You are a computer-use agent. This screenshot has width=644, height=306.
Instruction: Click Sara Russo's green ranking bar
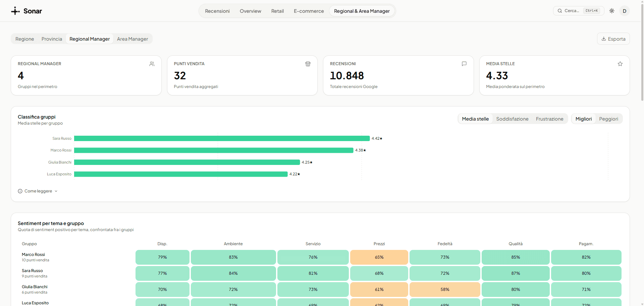222,138
